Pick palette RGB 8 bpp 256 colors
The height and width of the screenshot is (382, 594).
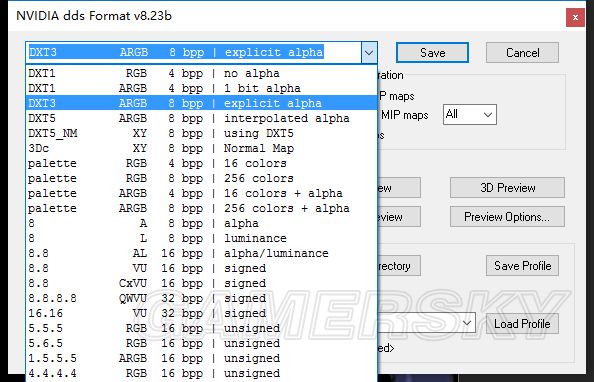click(202, 178)
